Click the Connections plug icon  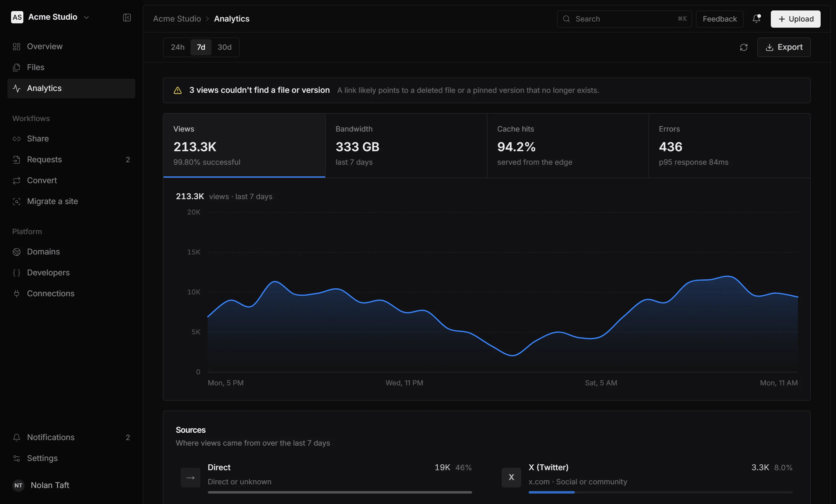17,294
